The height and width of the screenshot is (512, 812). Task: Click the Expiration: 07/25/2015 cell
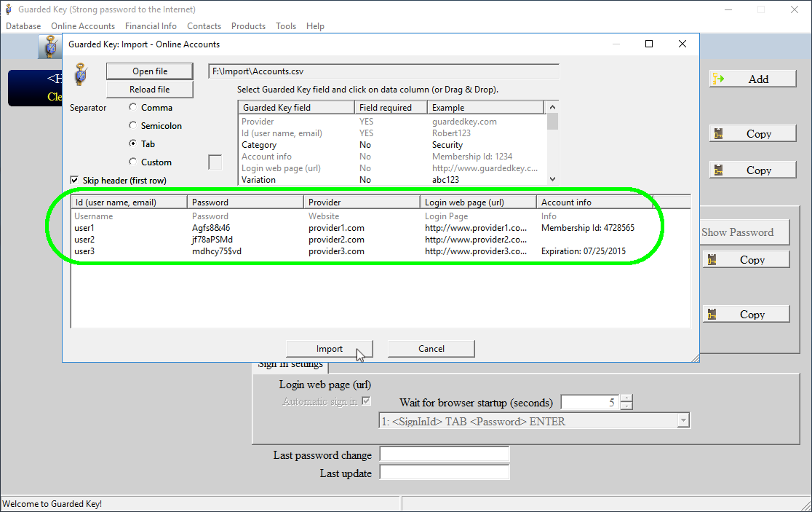point(584,251)
